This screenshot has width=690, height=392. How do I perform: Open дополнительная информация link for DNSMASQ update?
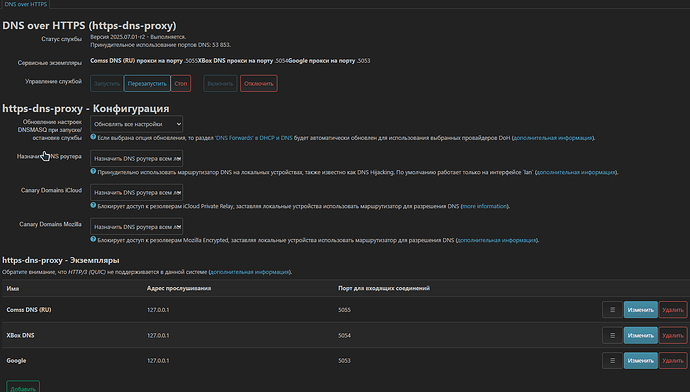(553, 138)
